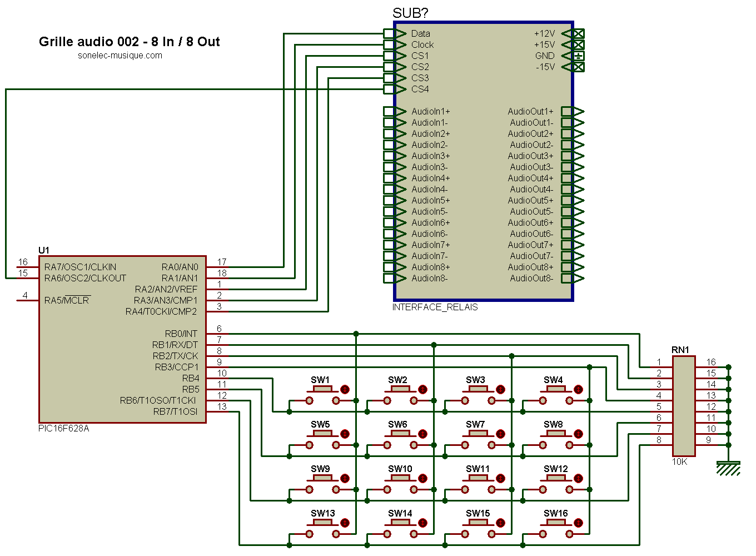Click the RA2/AN2/VREF pin label
Viewport: 756px width, 556px height.
pyautogui.click(x=166, y=289)
